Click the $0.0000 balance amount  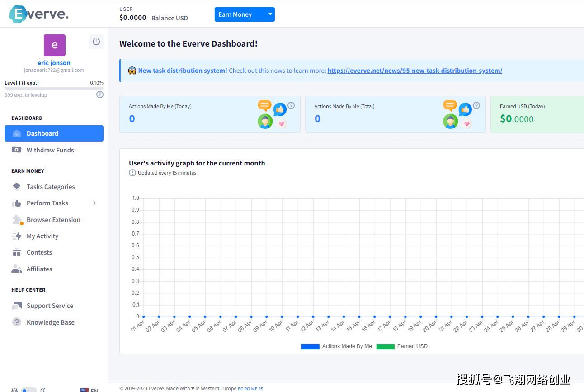tap(133, 18)
